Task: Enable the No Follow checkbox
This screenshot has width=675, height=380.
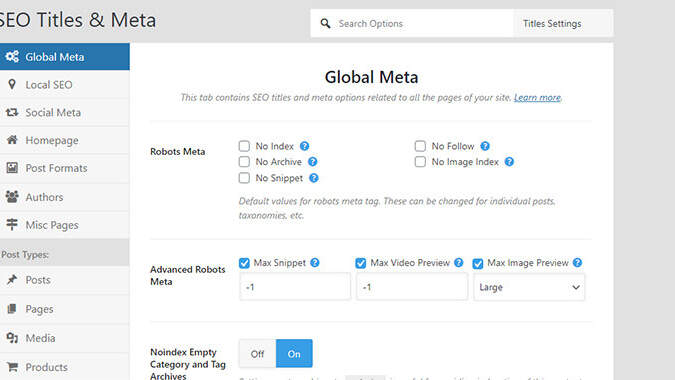Action: tap(420, 146)
